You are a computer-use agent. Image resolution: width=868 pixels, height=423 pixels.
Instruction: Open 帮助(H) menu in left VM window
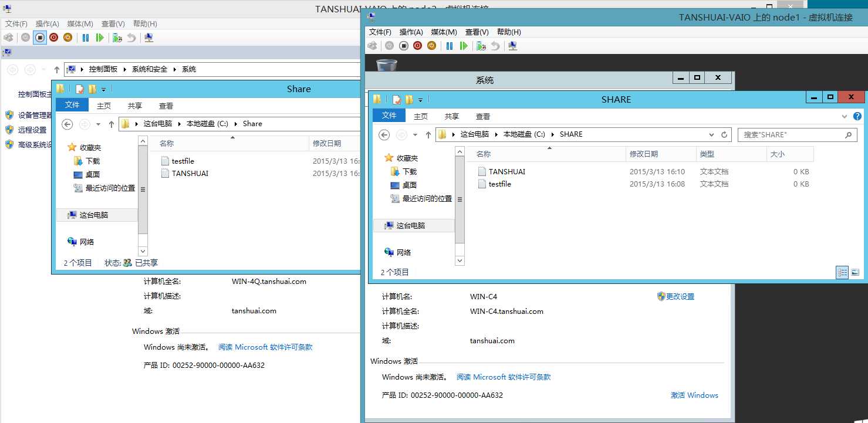click(145, 24)
